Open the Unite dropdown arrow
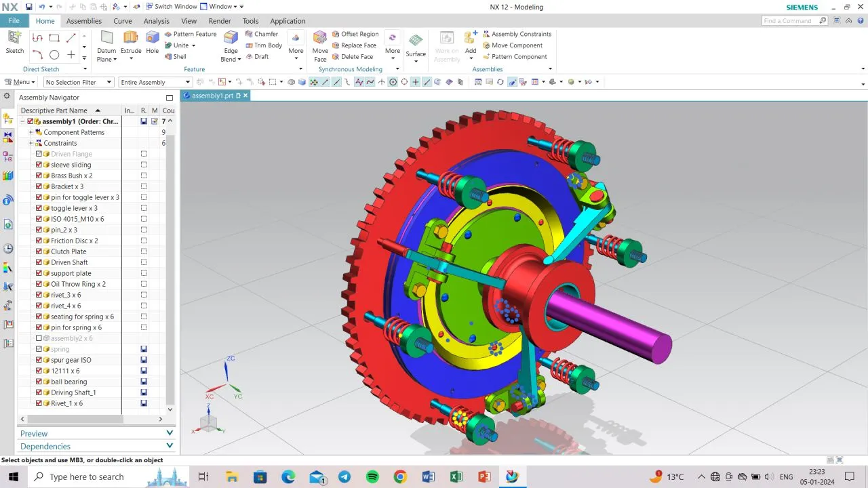This screenshot has height=488, width=868. coord(193,45)
